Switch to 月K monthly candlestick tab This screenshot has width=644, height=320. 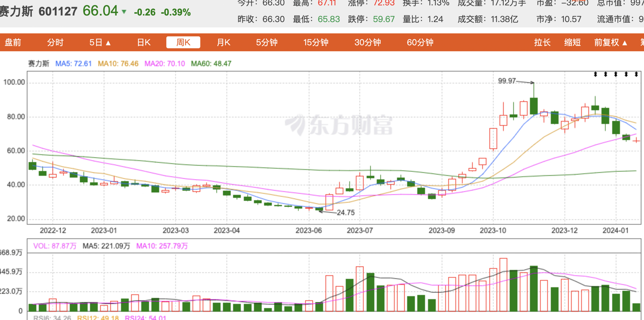(224, 42)
